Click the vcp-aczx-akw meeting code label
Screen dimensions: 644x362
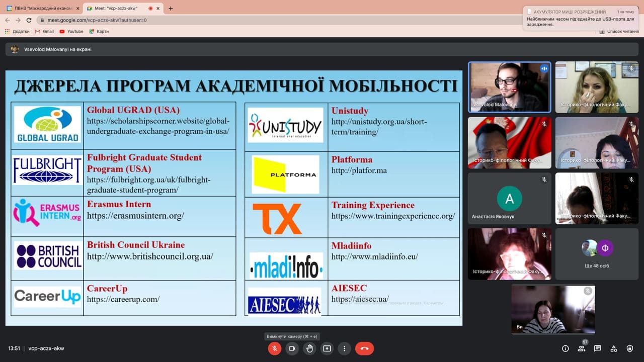46,348
